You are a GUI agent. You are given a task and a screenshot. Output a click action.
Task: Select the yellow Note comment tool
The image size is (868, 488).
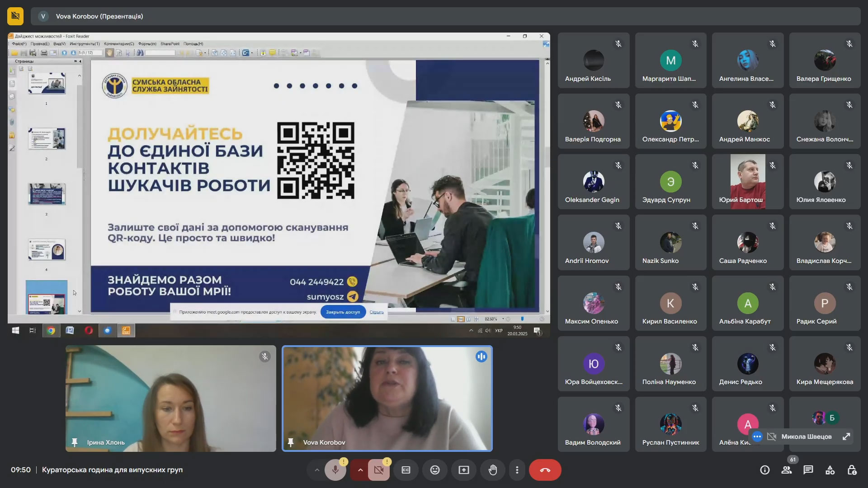[x=272, y=53]
